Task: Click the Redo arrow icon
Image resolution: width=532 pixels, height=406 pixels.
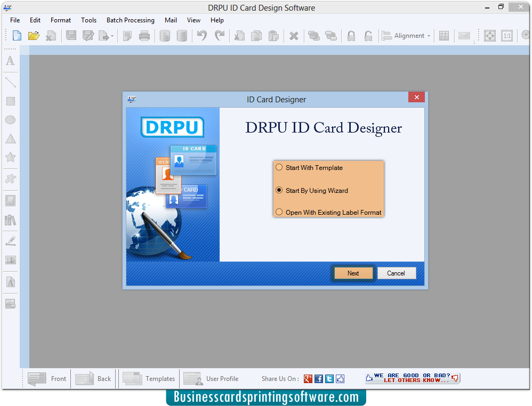Action: pos(220,36)
